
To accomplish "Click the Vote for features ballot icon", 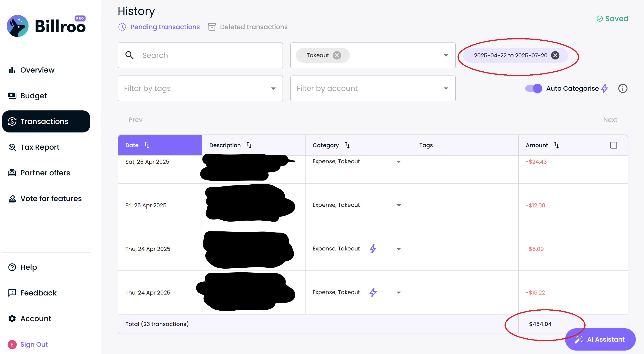I will point(12,199).
